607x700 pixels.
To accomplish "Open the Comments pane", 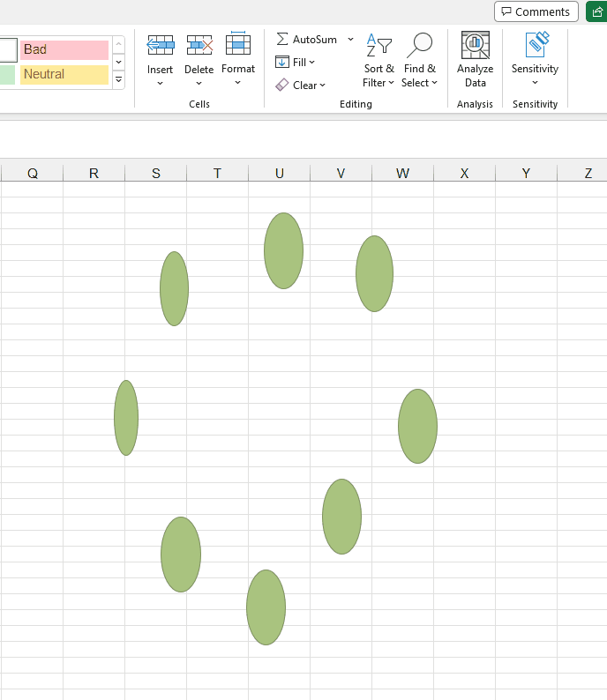I will coord(536,11).
